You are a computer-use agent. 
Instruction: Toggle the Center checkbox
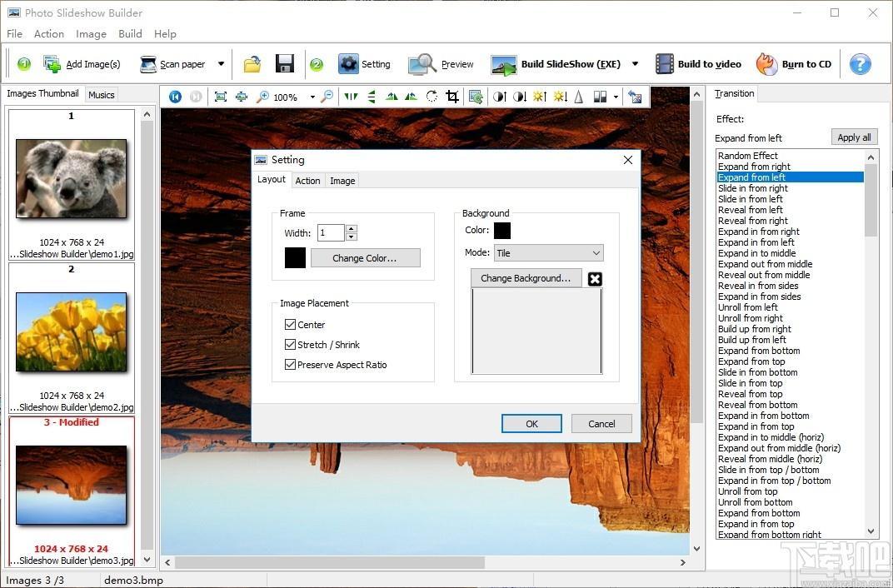pos(290,325)
